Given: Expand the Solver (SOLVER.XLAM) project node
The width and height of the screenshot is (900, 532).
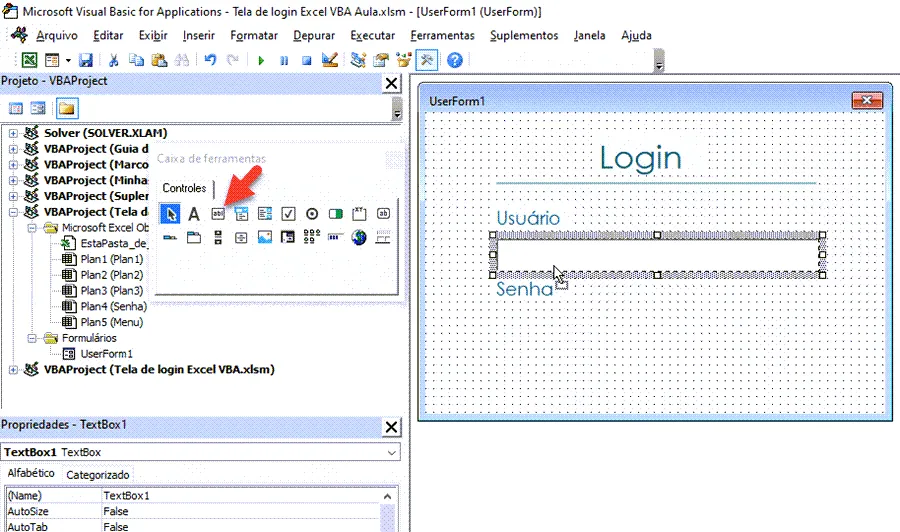Looking at the screenshot, I should (13, 133).
